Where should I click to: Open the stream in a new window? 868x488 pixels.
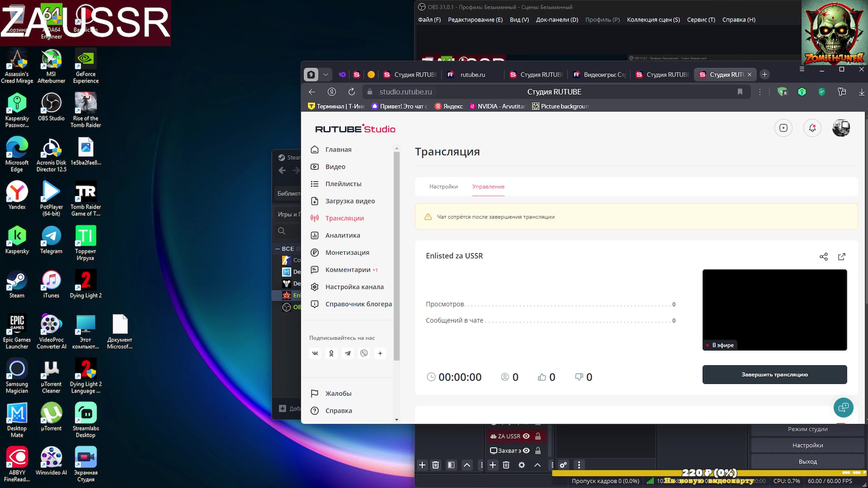click(x=842, y=257)
